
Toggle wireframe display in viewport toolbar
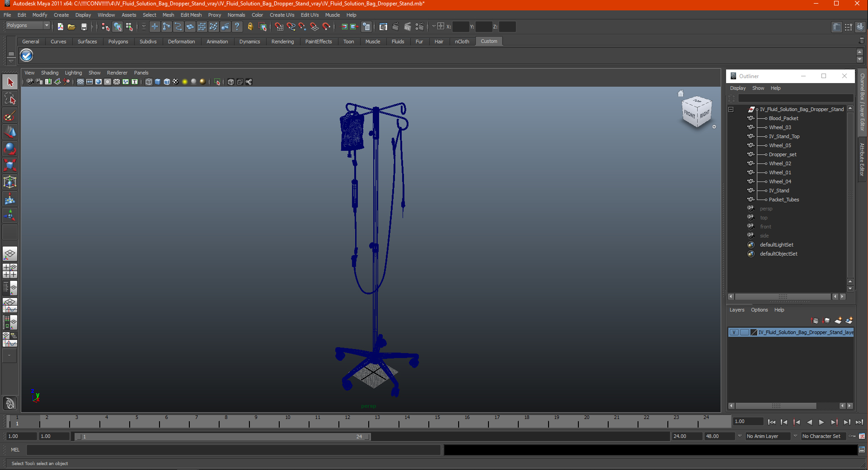149,82
